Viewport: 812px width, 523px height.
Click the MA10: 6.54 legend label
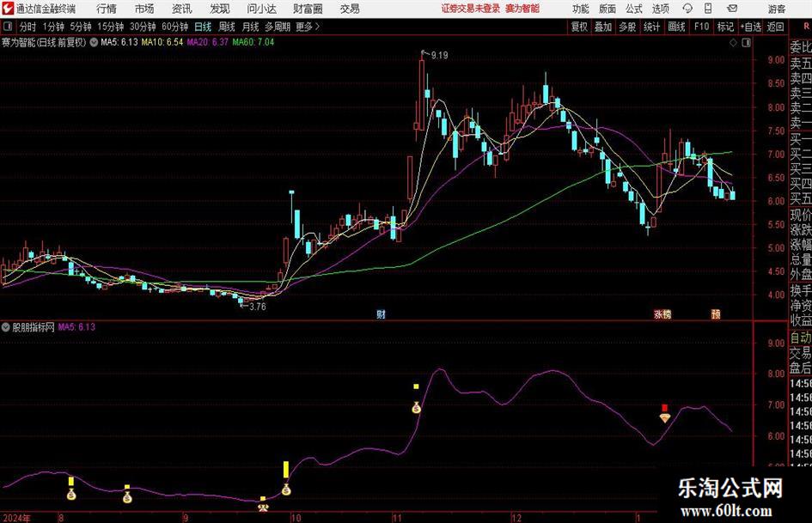click(162, 42)
